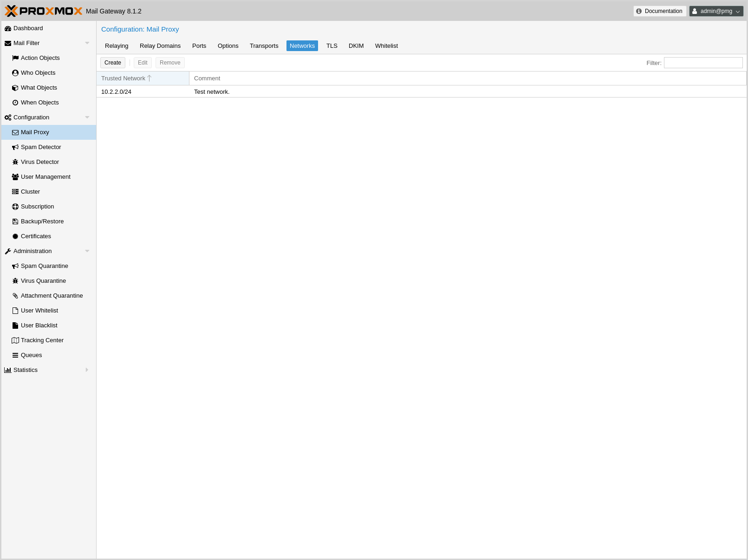This screenshot has height=560, width=748.
Task: Click the Virus Detector bug icon
Action: [15, 162]
